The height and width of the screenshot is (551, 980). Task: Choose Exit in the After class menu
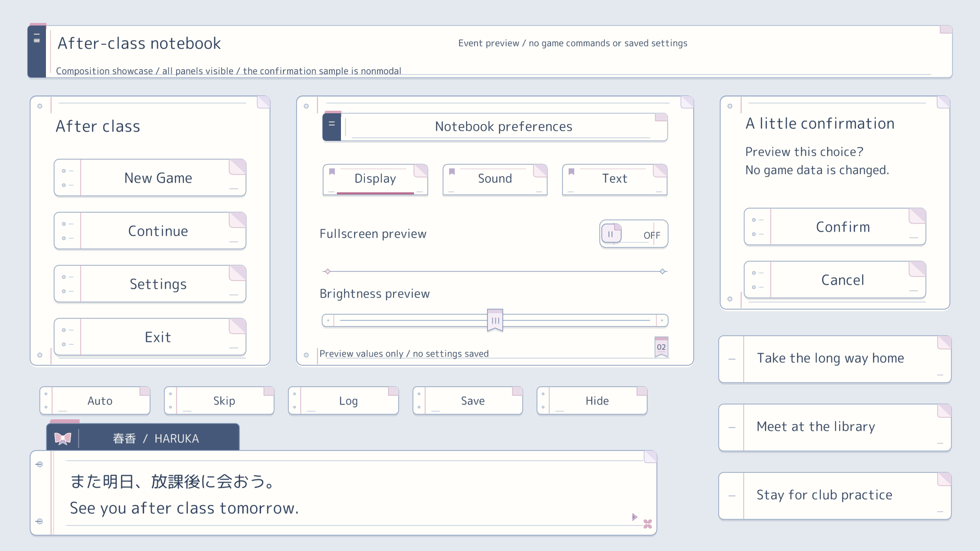(x=150, y=337)
